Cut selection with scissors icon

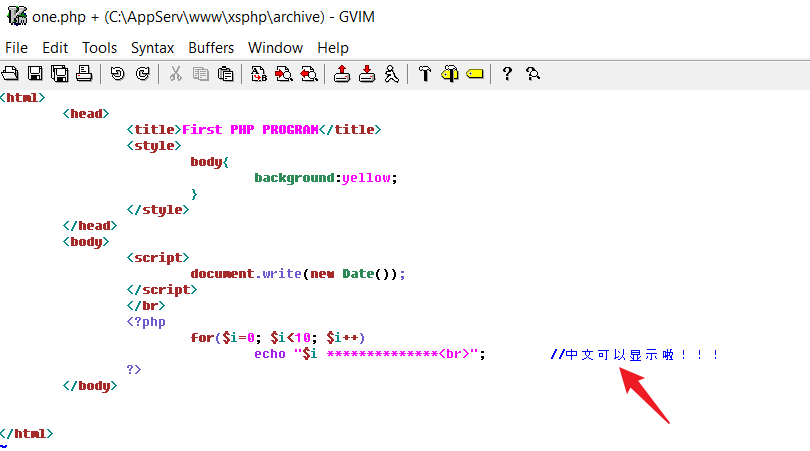[176, 74]
